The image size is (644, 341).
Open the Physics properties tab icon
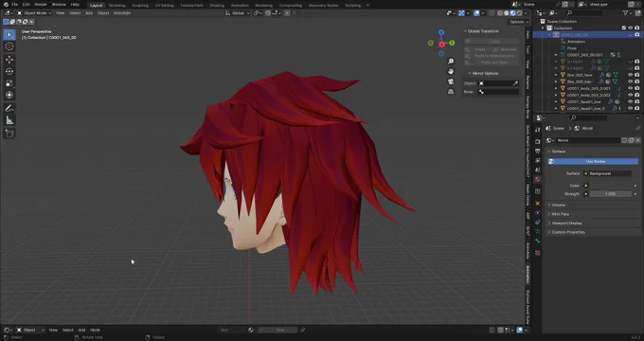pos(538,213)
